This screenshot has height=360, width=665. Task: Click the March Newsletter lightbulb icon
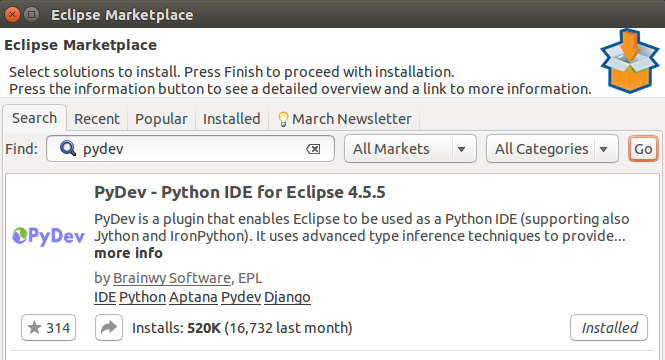click(x=283, y=119)
